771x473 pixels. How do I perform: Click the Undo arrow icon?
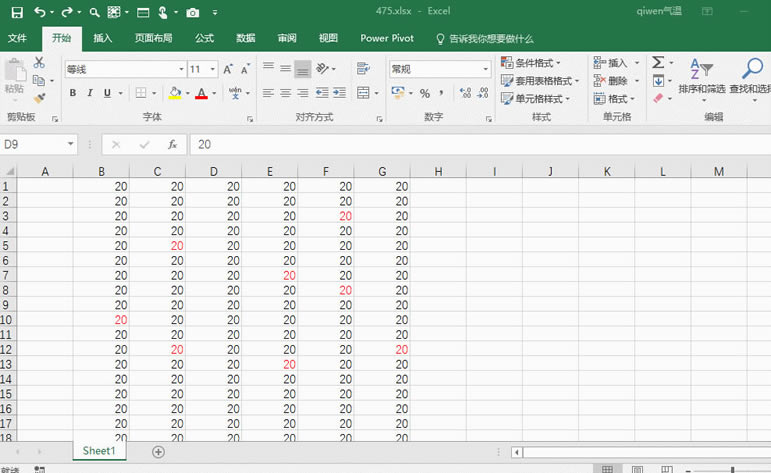tap(40, 12)
